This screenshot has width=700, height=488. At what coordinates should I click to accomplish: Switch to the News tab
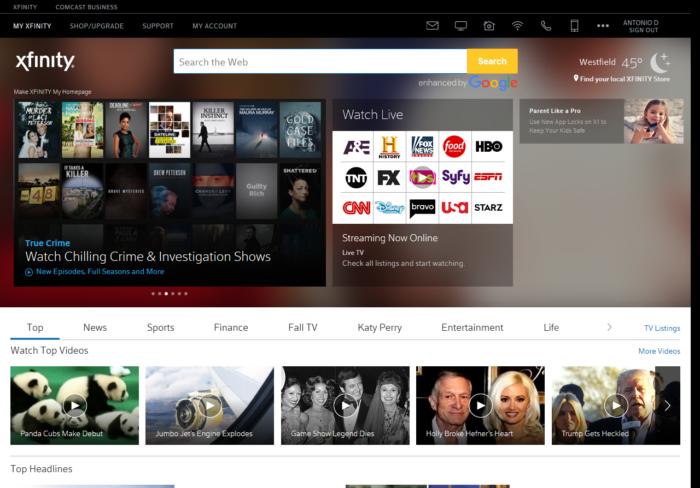point(95,327)
